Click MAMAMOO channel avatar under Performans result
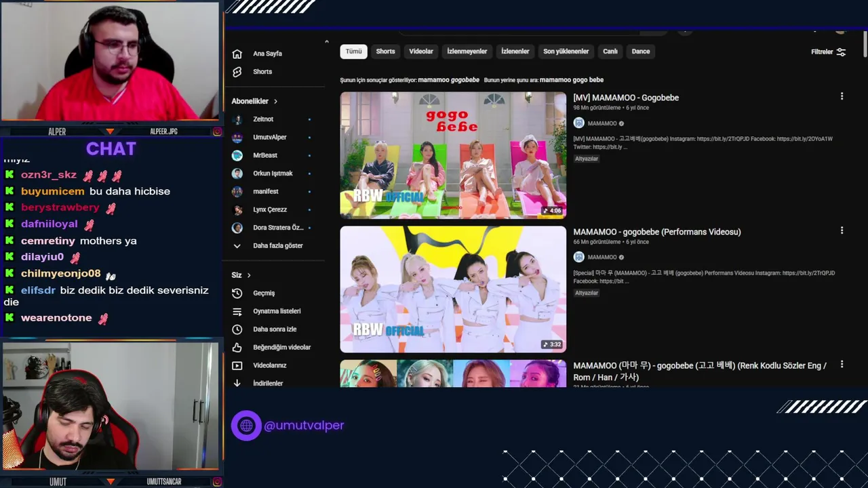The height and width of the screenshot is (488, 868). (x=578, y=258)
